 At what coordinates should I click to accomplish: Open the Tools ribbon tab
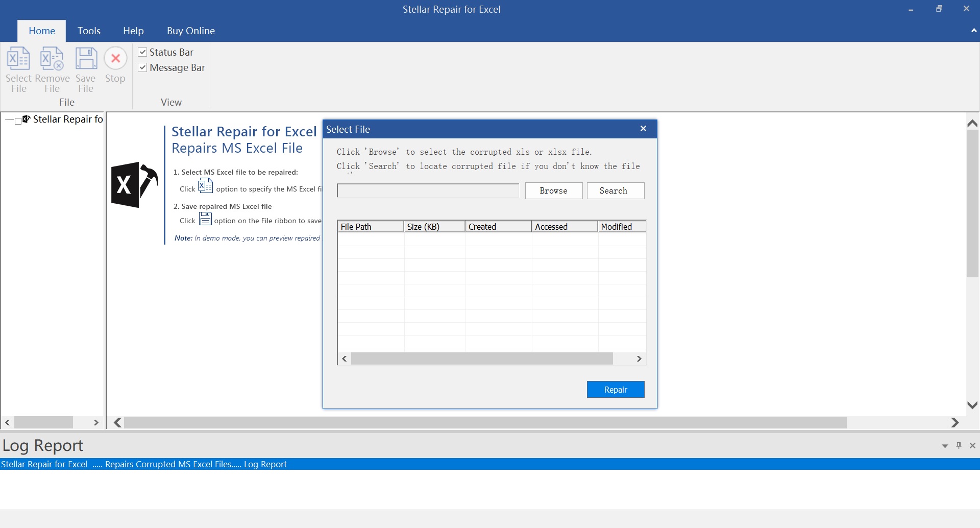89,31
